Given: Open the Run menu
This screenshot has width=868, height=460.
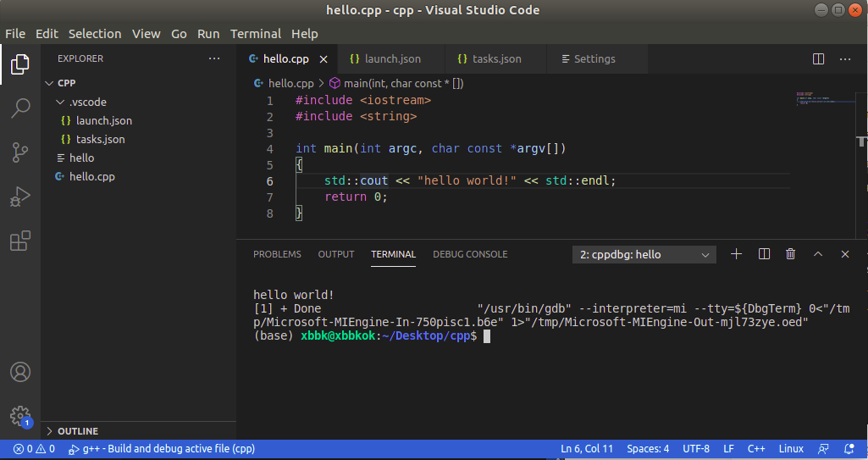Looking at the screenshot, I should [208, 34].
